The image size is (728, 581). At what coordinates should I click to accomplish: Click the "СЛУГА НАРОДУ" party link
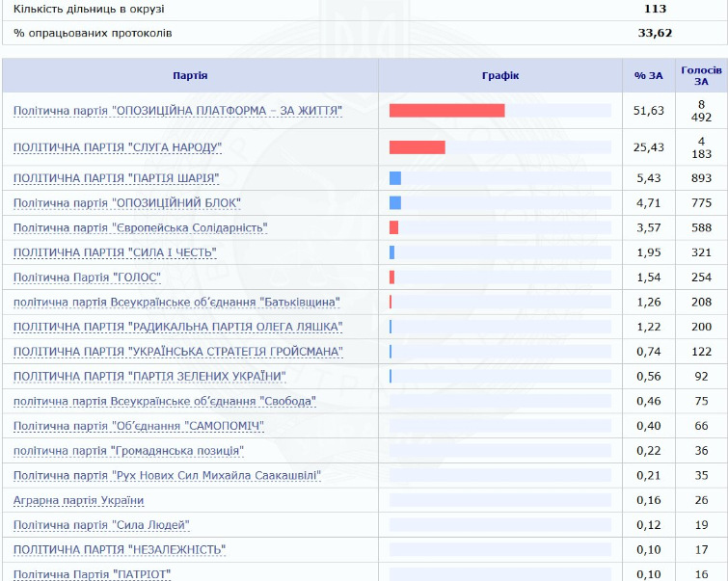click(x=118, y=147)
